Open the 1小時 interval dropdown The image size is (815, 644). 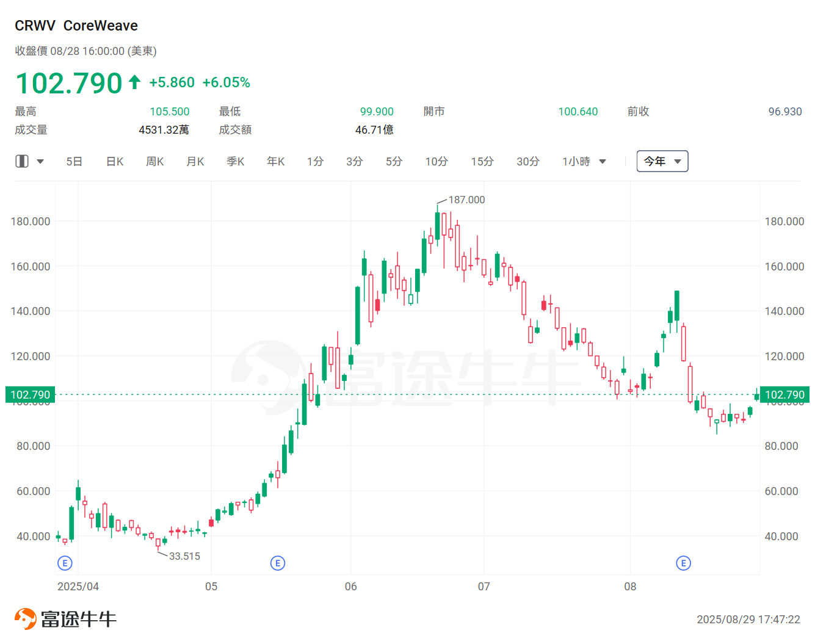pyautogui.click(x=583, y=161)
